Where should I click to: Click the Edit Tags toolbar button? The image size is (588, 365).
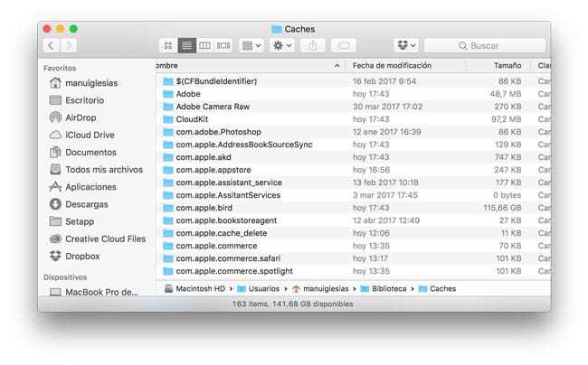coord(344,46)
